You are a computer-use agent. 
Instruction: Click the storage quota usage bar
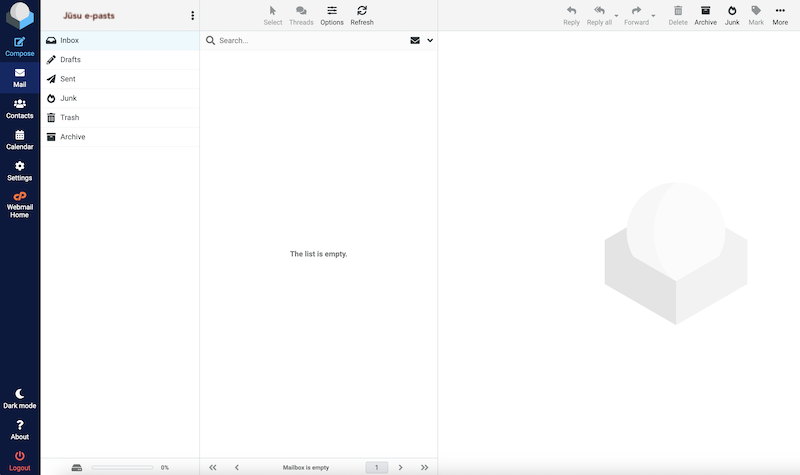(122, 467)
